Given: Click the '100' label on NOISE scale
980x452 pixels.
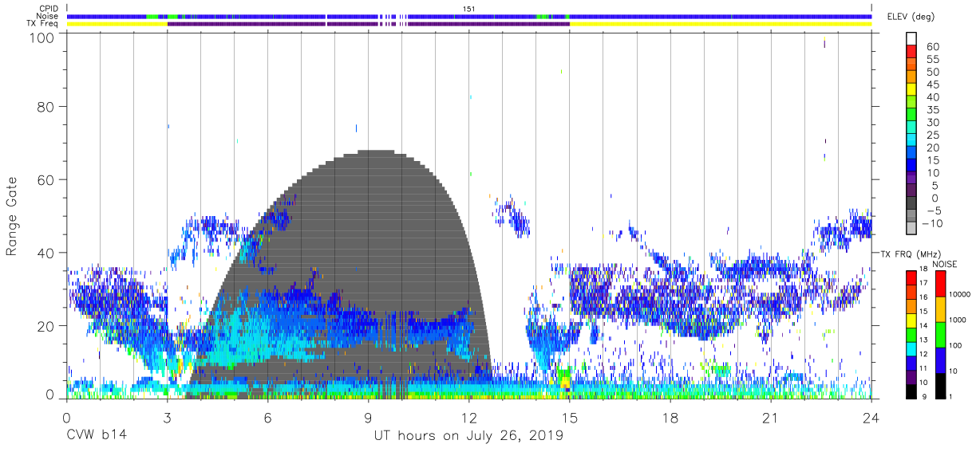Looking at the screenshot, I should click(x=955, y=345).
